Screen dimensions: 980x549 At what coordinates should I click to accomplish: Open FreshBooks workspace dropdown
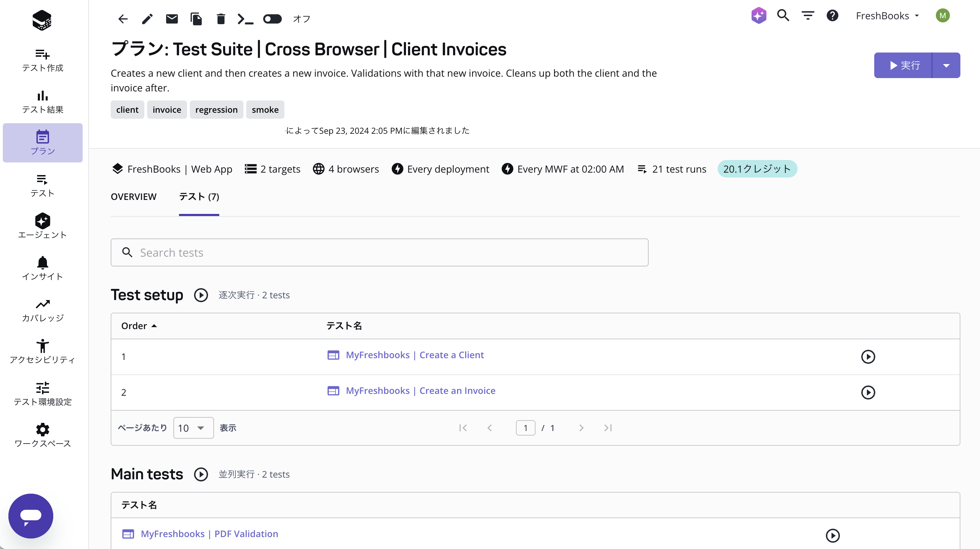click(887, 16)
